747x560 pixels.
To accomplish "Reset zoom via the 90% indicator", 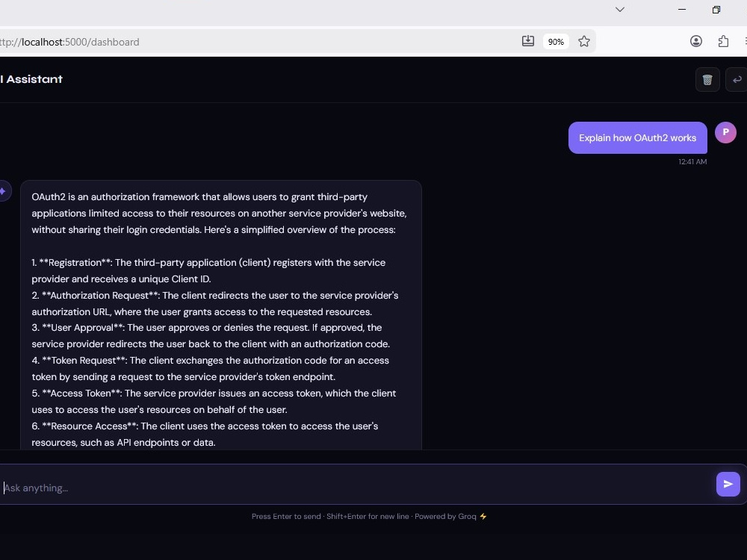I will point(556,41).
